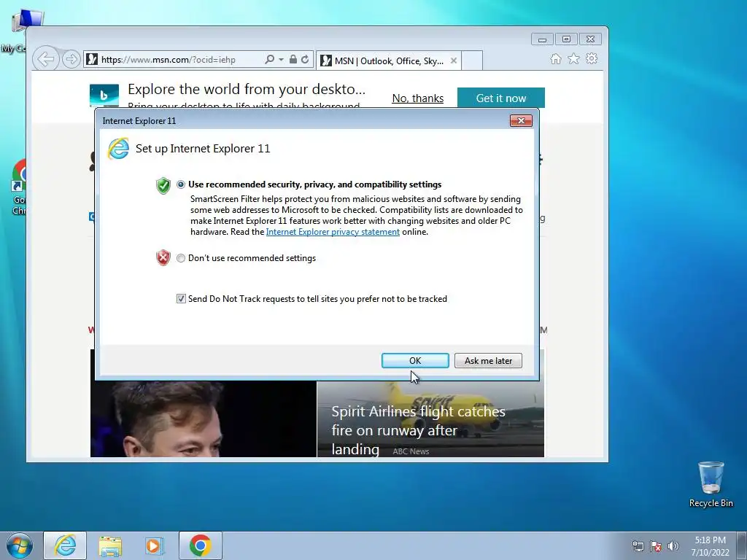Open Internet Explorer privacy statement link

pos(333,232)
